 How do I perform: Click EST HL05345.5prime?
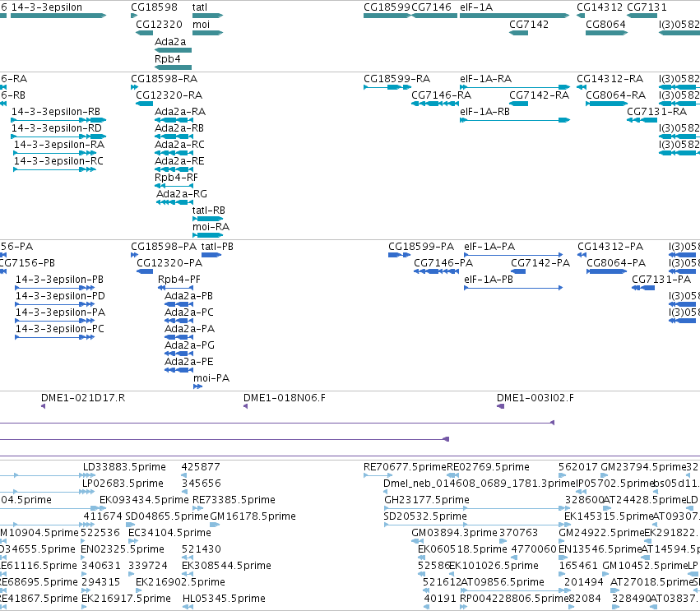tap(224, 599)
